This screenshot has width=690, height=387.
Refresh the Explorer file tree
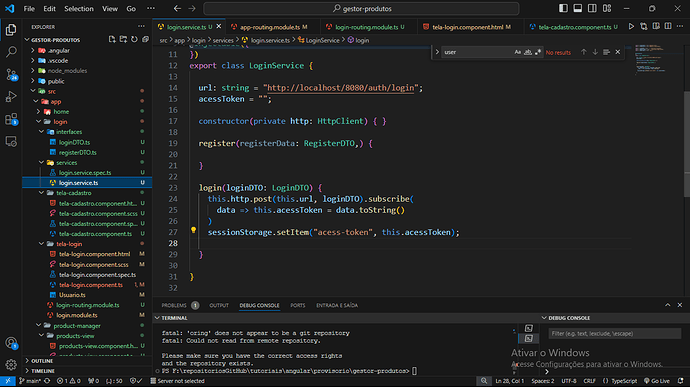click(x=134, y=40)
